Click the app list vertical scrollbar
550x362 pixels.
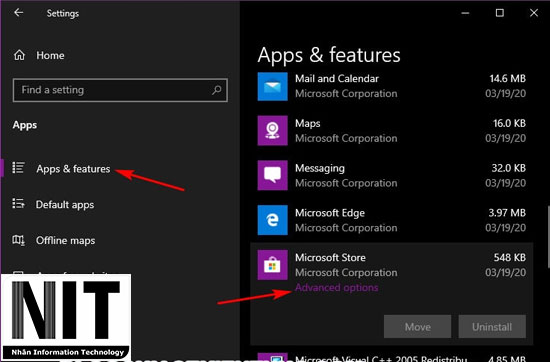[x=548, y=238]
